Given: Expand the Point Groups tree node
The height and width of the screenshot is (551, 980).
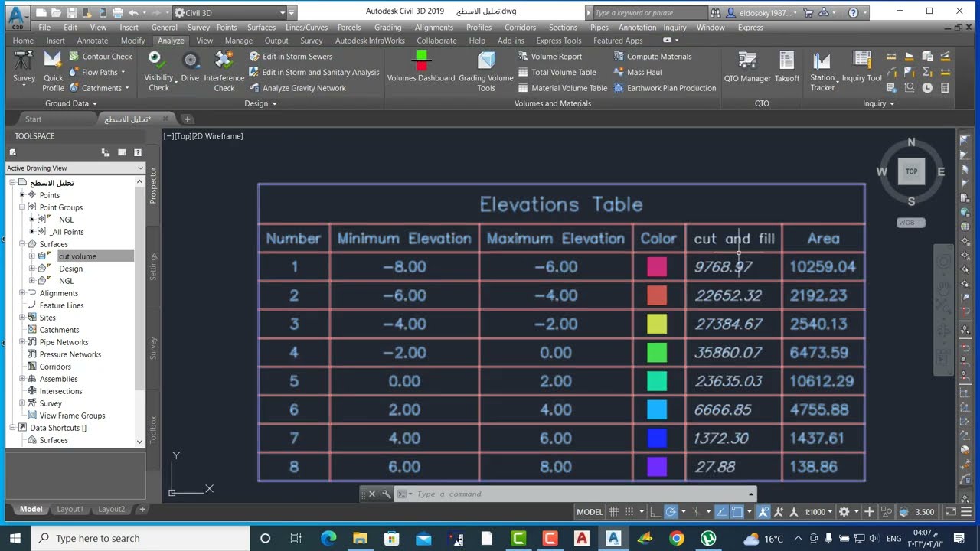Looking at the screenshot, I should [22, 207].
